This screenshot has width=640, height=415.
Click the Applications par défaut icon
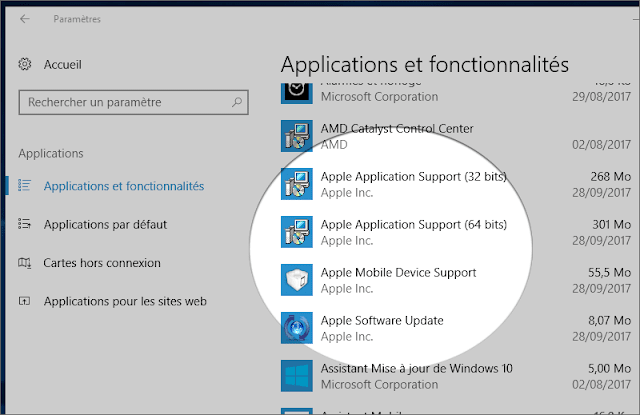click(24, 224)
